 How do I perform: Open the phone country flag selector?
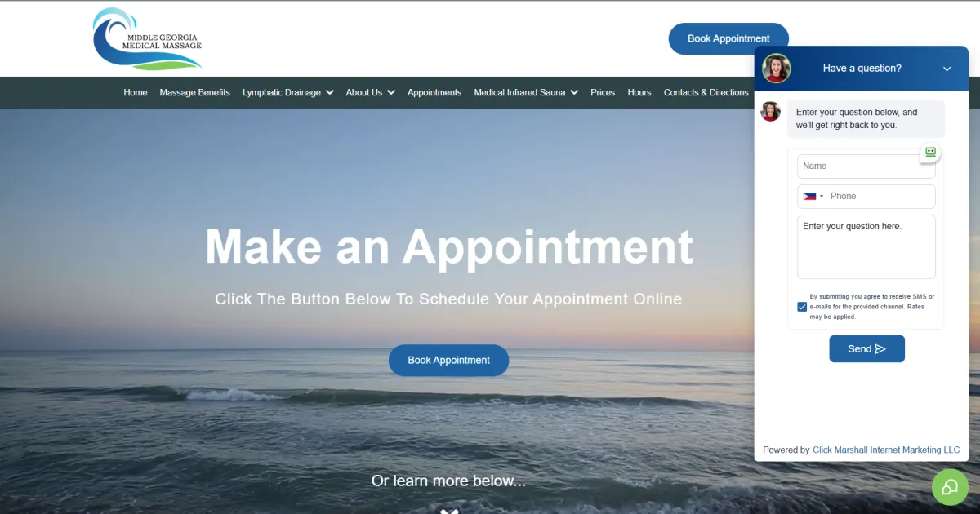813,197
